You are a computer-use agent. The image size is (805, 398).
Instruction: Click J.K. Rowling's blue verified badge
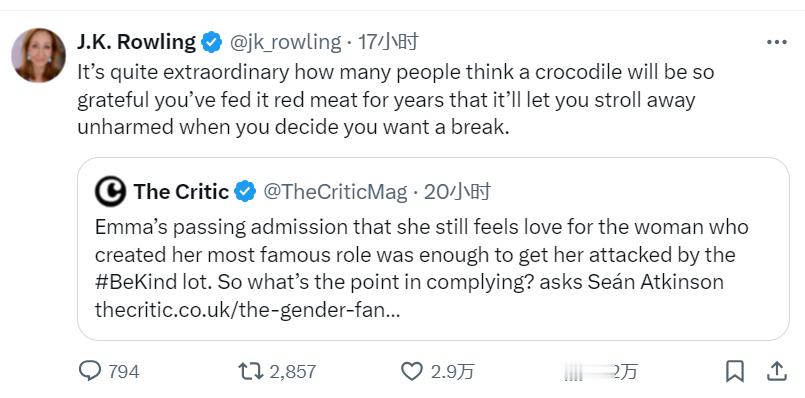(x=211, y=43)
